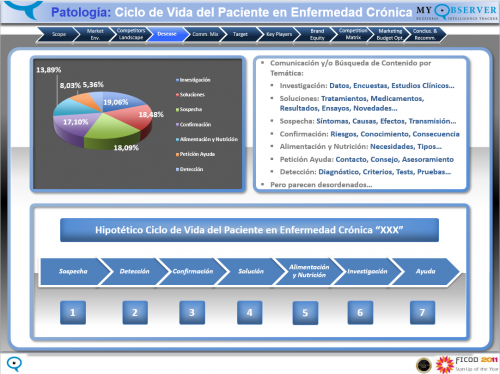Jump to the Key Players step
Image resolution: width=500 pixels, height=374 pixels.
tap(279, 34)
